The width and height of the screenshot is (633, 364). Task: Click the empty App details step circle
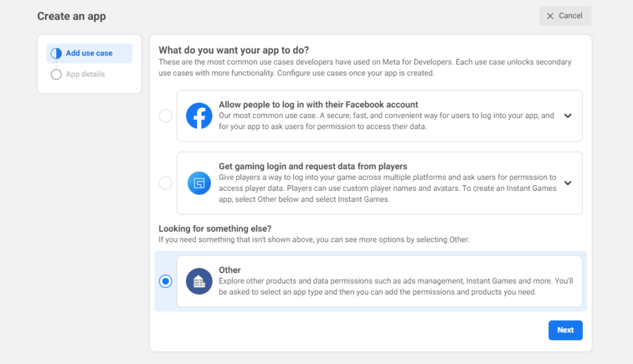coord(56,74)
